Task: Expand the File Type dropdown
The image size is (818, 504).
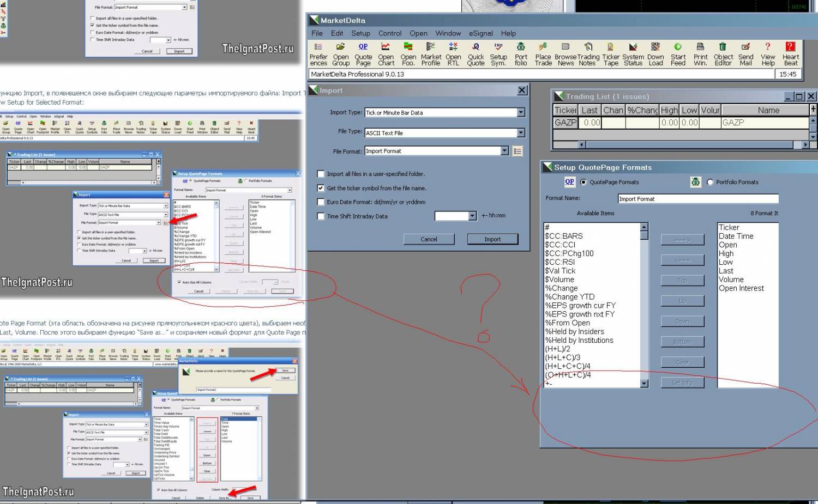Action: point(521,132)
